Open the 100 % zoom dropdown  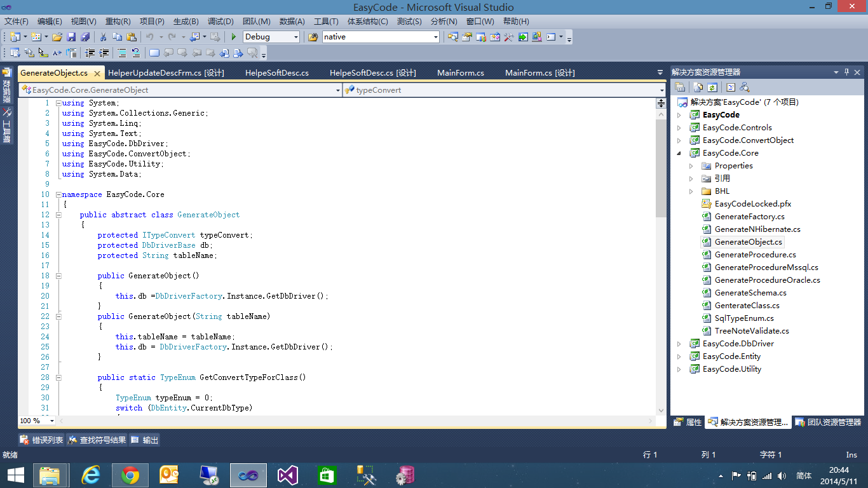coord(52,421)
